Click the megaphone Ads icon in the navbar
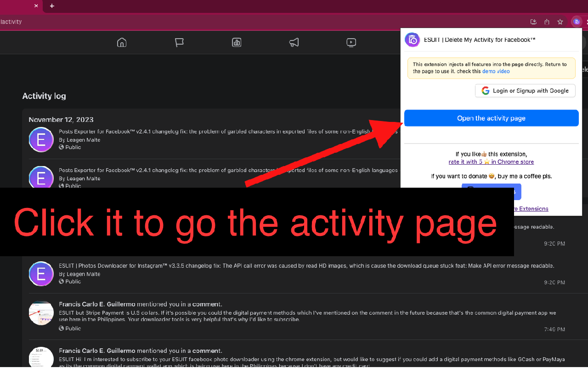The height and width of the screenshot is (368, 588). [294, 42]
